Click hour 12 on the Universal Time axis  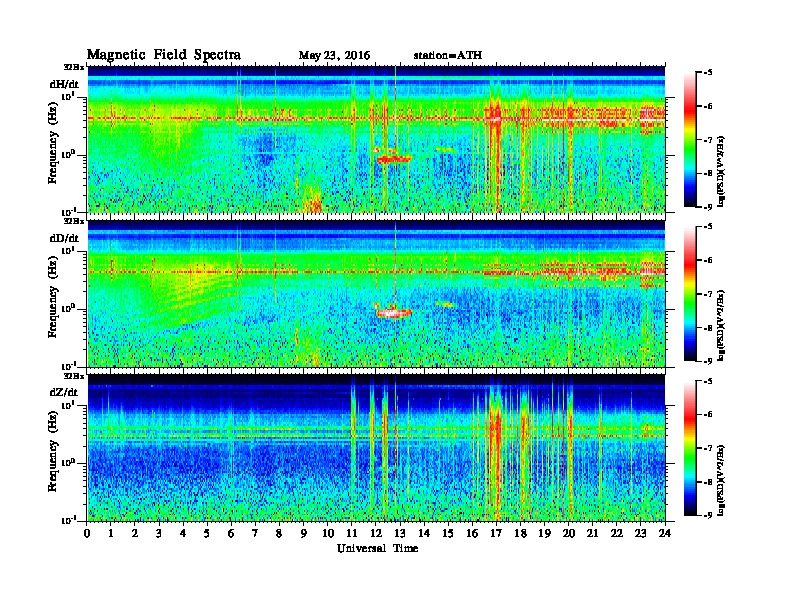pos(376,533)
